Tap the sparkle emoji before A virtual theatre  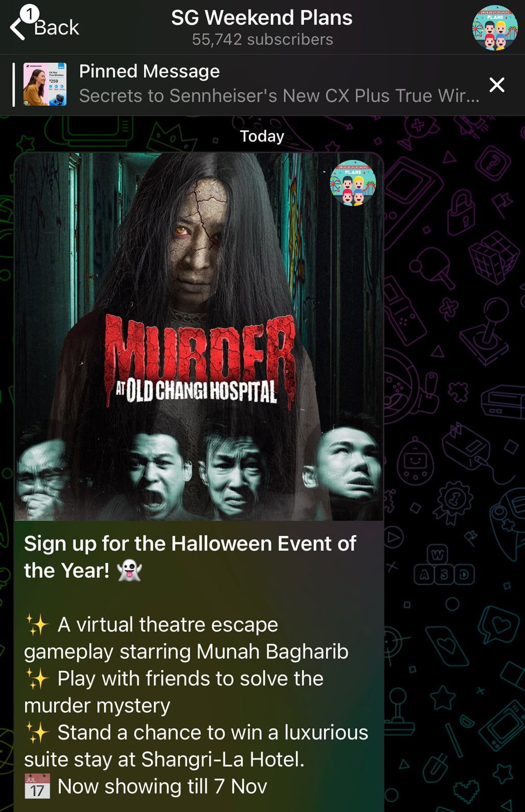pyautogui.click(x=37, y=624)
